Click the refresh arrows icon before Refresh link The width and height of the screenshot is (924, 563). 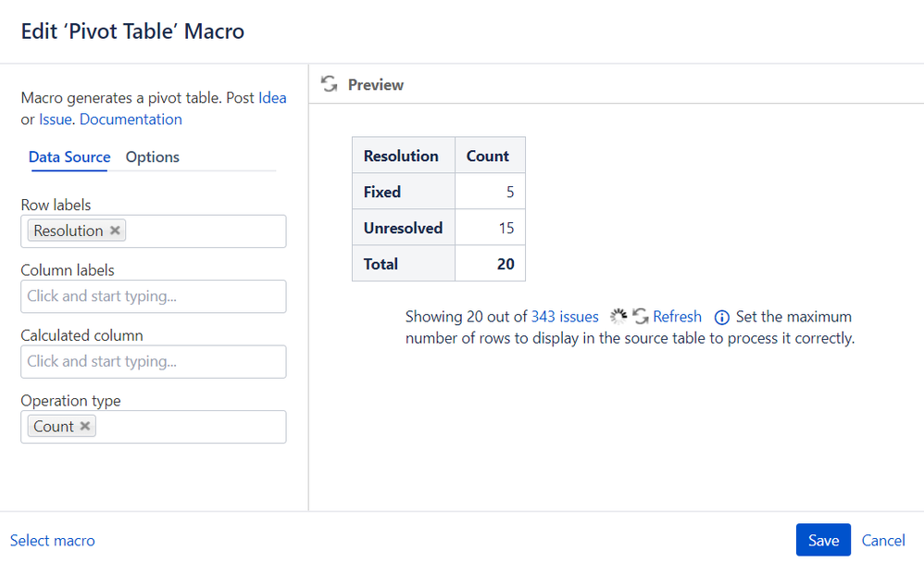[x=641, y=317]
